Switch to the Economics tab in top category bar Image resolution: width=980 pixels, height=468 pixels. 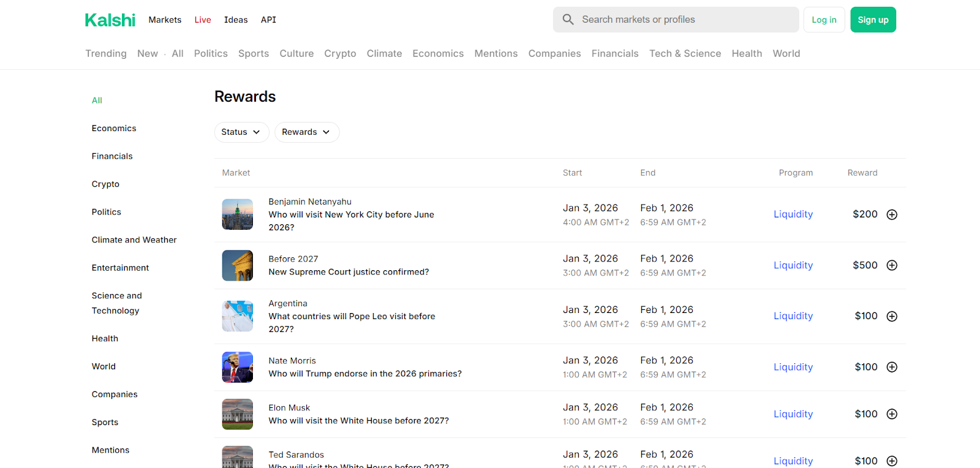[438, 53]
